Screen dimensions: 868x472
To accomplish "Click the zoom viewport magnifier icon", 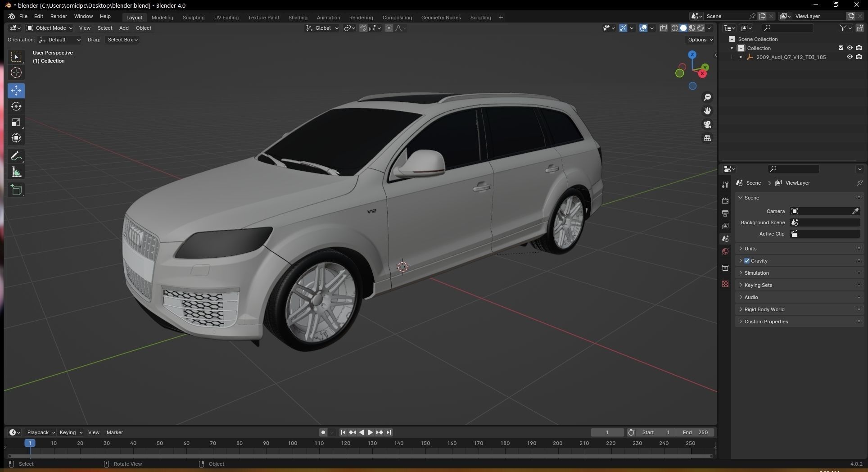I will [707, 97].
